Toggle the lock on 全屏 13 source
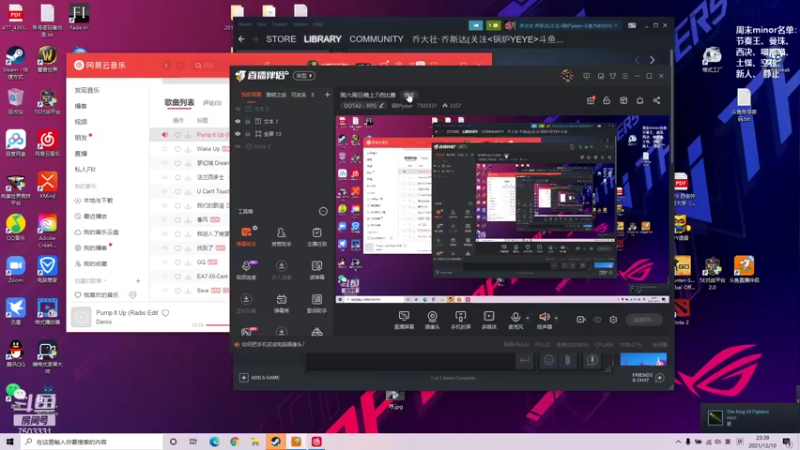 tap(247, 134)
